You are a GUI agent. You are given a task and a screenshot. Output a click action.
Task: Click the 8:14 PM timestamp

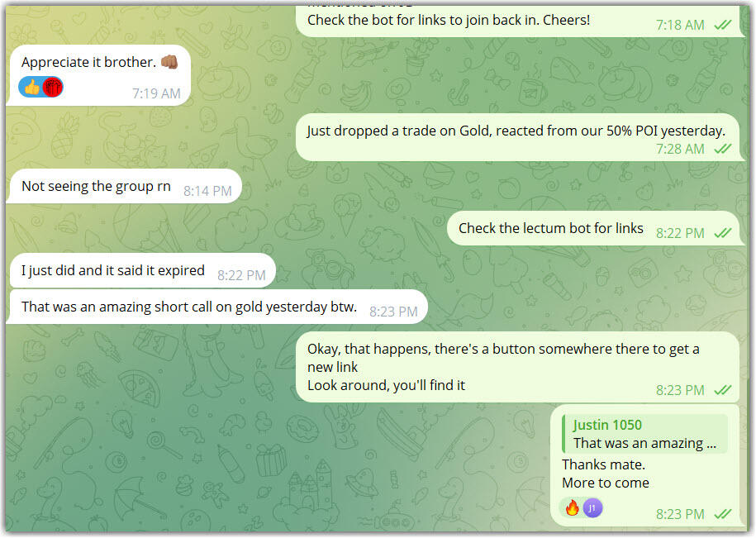[x=207, y=192]
